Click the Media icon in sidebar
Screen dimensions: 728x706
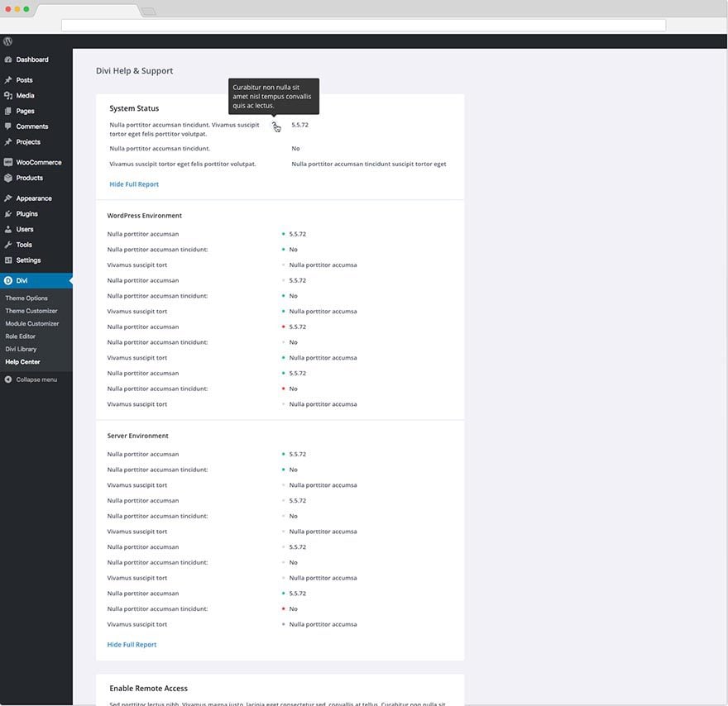[8, 95]
